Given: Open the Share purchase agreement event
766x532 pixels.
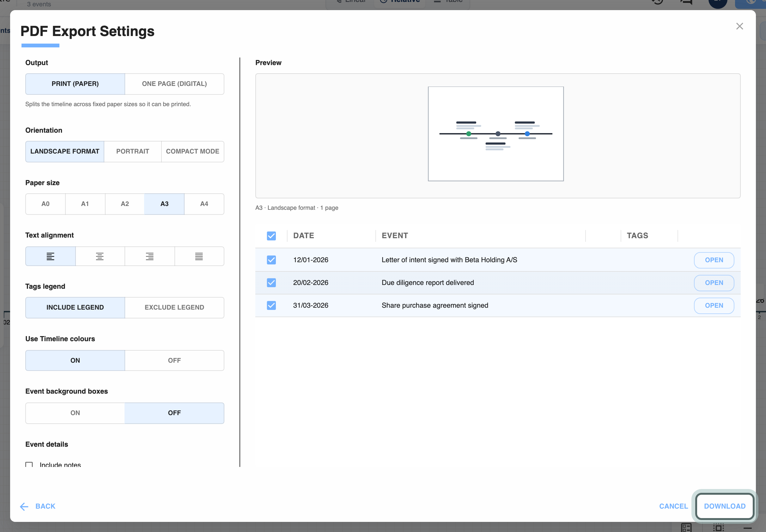Looking at the screenshot, I should pyautogui.click(x=714, y=306).
